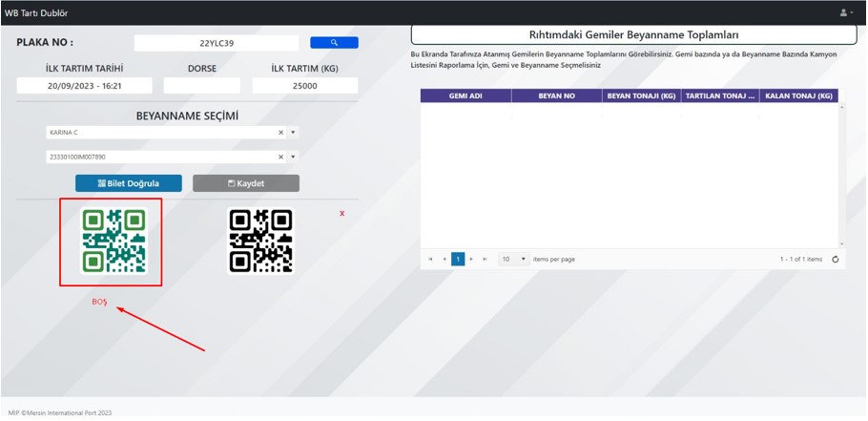This screenshot has height=421, width=868.
Task: Click the BOŞ status label
Action: coord(99,302)
